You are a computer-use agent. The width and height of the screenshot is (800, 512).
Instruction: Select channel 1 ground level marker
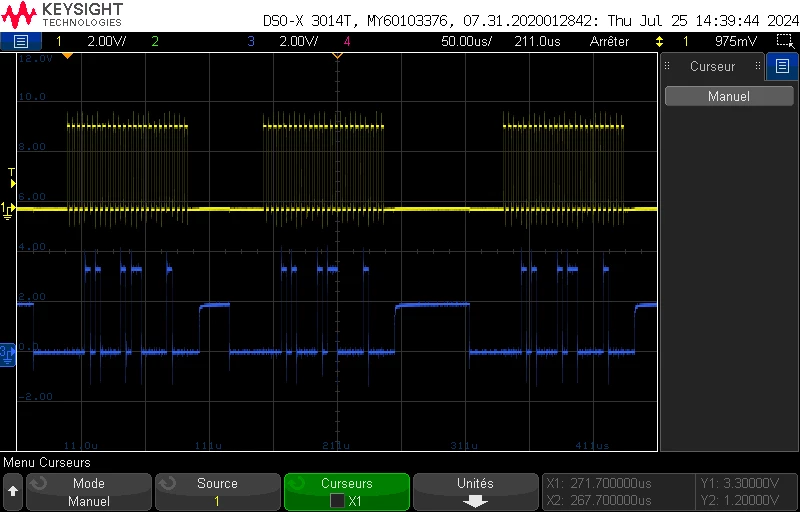click(x=7, y=210)
